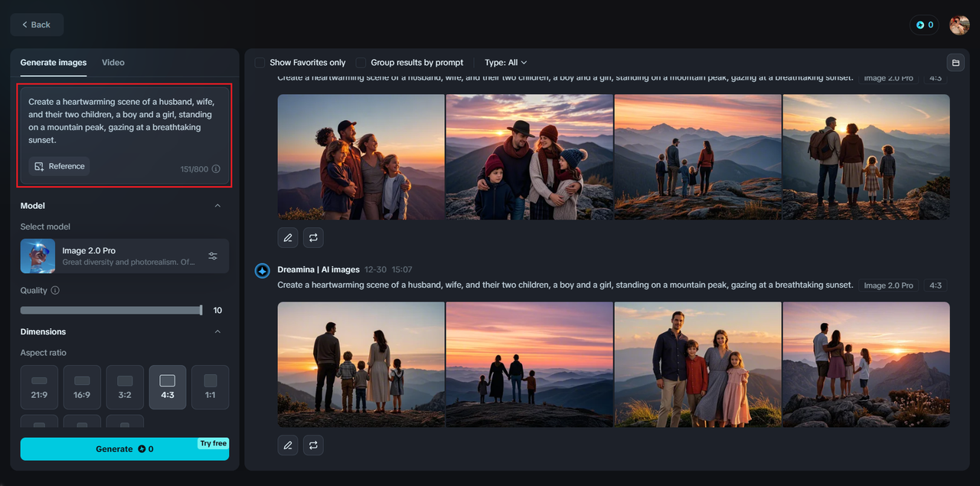Screen dimensions: 980x486
Task: Open first-row distant family silhouette image
Action: click(x=698, y=157)
